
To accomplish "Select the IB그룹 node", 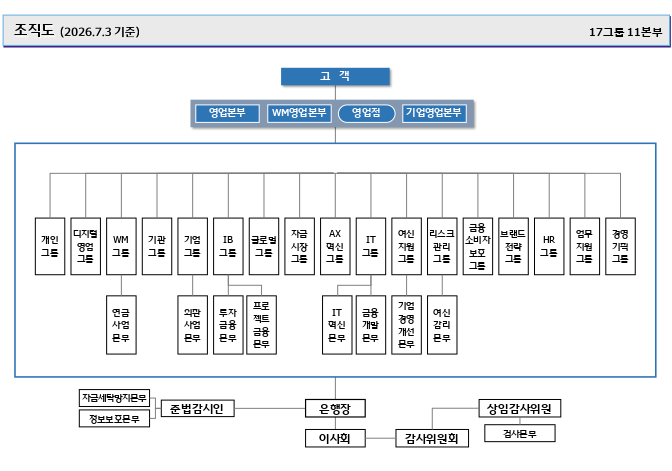I will point(228,246).
